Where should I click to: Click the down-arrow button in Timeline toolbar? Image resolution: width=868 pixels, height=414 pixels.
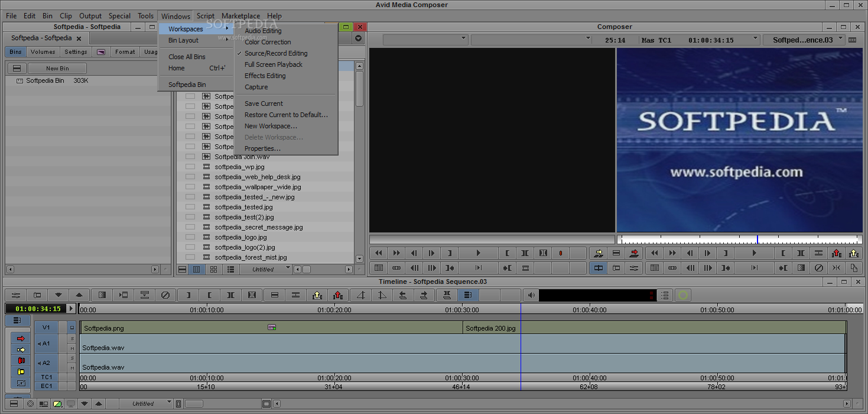(x=58, y=295)
